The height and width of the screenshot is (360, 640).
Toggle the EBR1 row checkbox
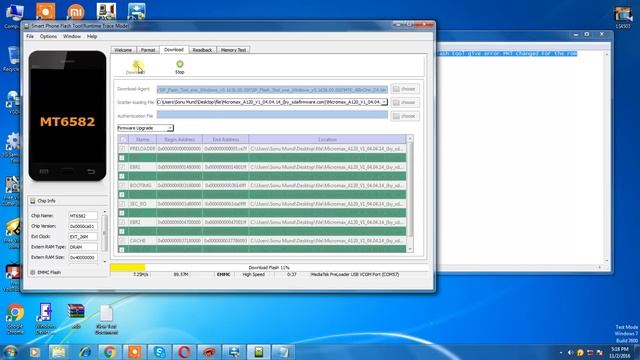point(122,167)
